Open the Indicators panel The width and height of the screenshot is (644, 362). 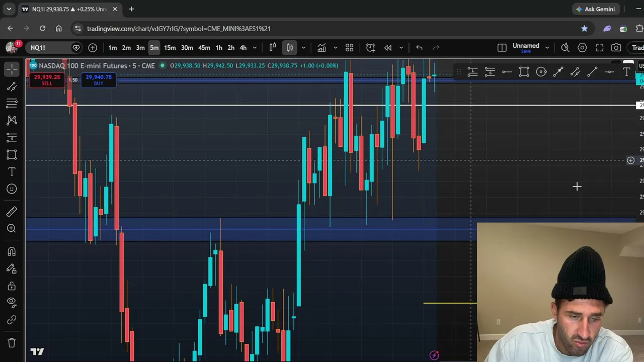click(321, 48)
